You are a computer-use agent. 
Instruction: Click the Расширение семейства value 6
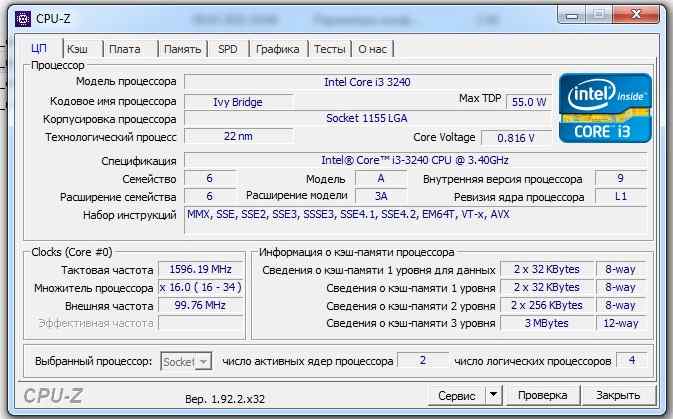(x=210, y=196)
